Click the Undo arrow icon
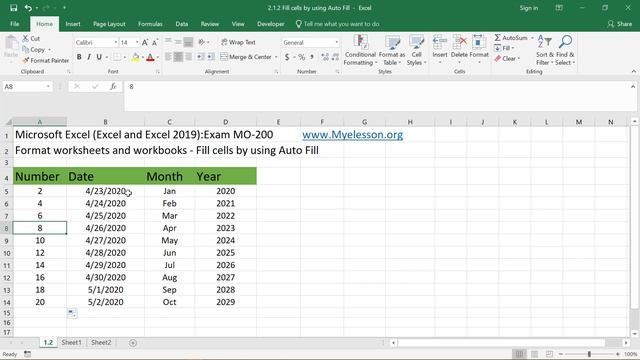The width and height of the screenshot is (640, 360). point(28,8)
